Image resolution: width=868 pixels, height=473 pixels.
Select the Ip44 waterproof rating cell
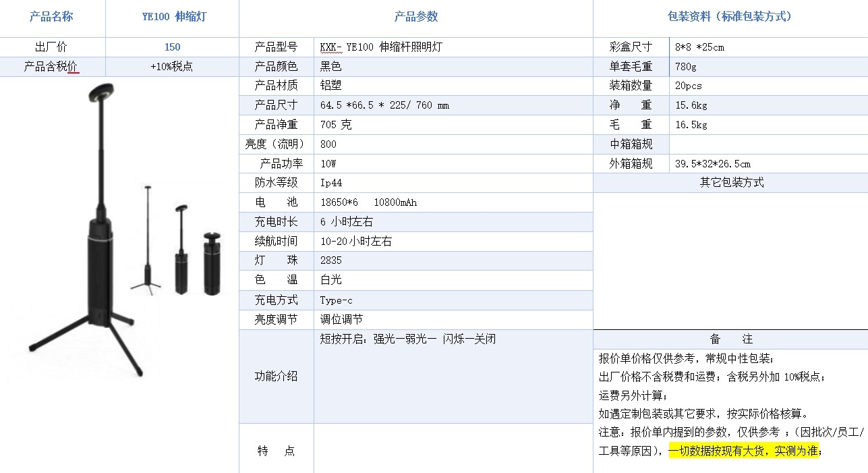pos(453,183)
